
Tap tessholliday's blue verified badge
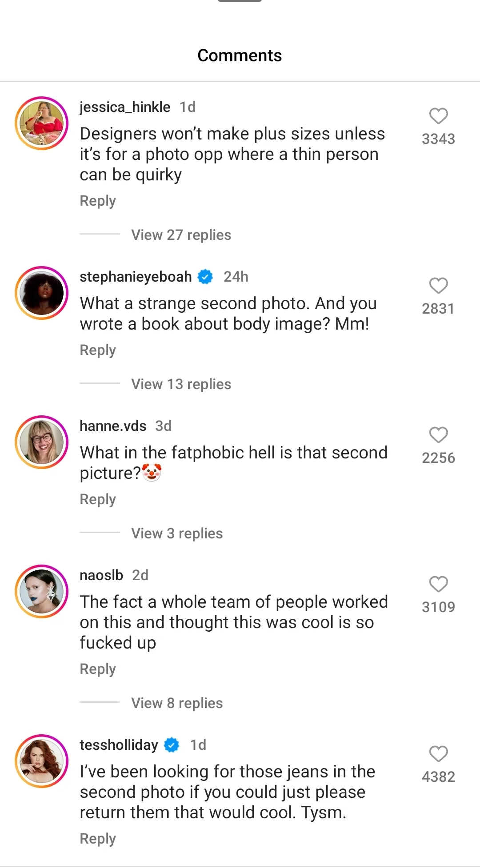pos(172,745)
